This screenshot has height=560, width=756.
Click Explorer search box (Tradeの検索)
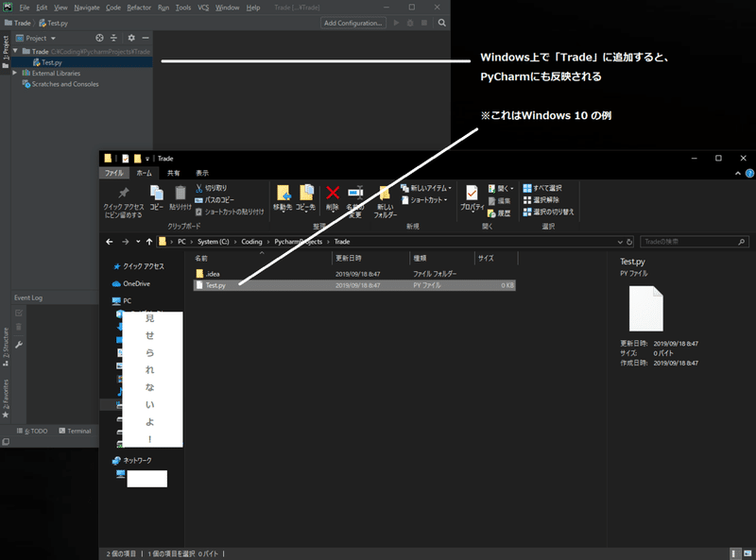pos(695,242)
